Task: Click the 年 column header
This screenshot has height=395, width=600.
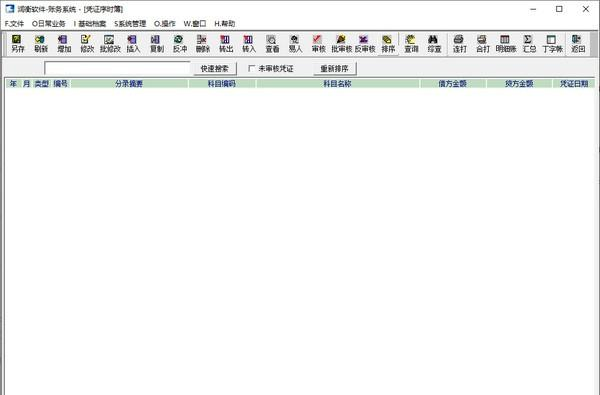Action: click(13, 83)
